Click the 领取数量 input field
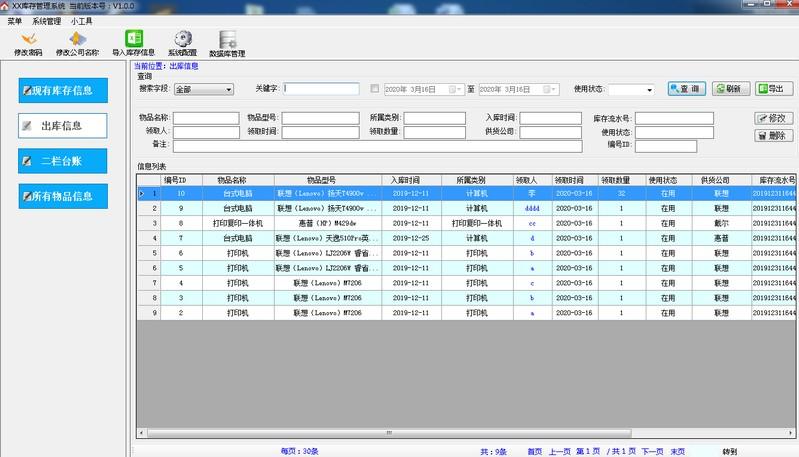 [435, 132]
